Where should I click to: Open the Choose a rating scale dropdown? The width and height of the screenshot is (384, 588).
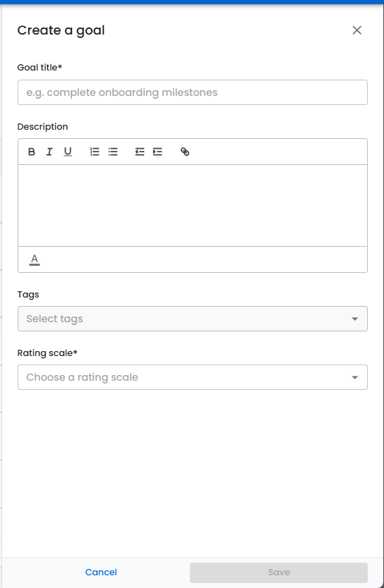[x=193, y=377]
